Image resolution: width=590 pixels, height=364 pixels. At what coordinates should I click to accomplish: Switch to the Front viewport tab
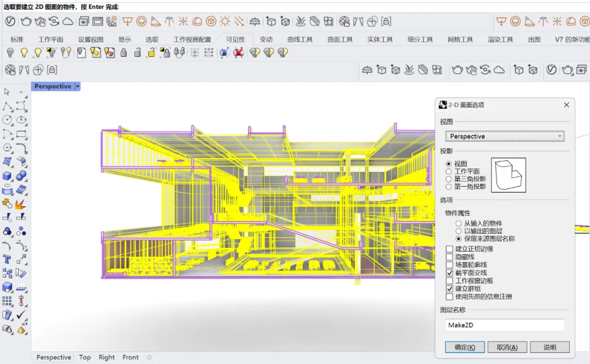pos(131,357)
